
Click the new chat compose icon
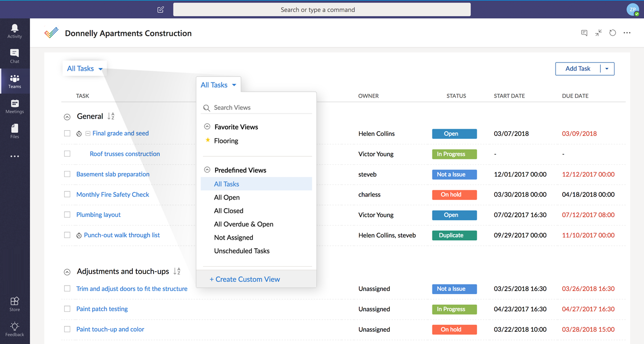pos(161,9)
